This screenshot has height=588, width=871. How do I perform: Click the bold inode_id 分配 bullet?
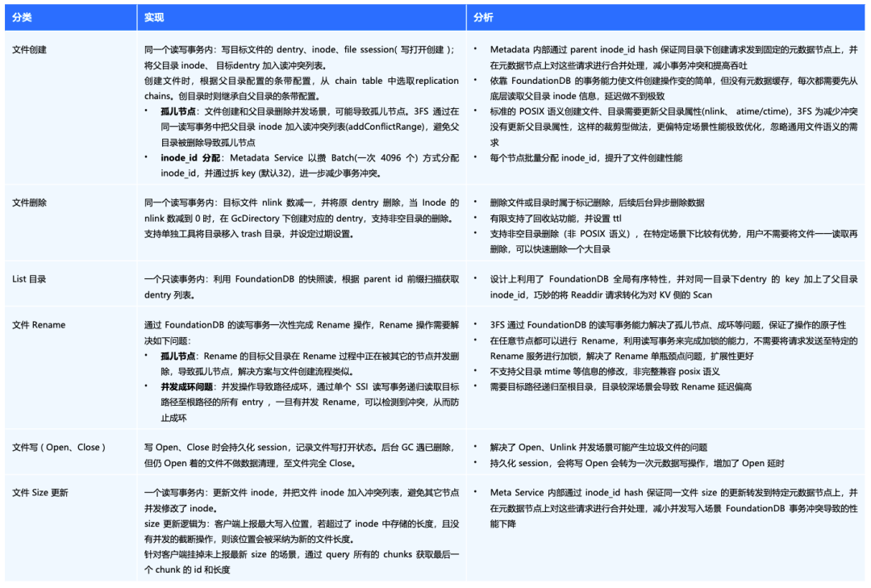(190, 158)
